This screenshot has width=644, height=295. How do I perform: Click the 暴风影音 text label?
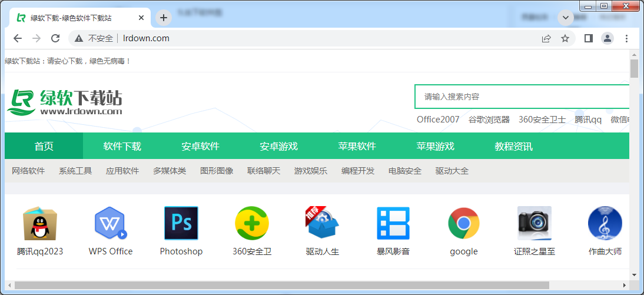tap(393, 251)
